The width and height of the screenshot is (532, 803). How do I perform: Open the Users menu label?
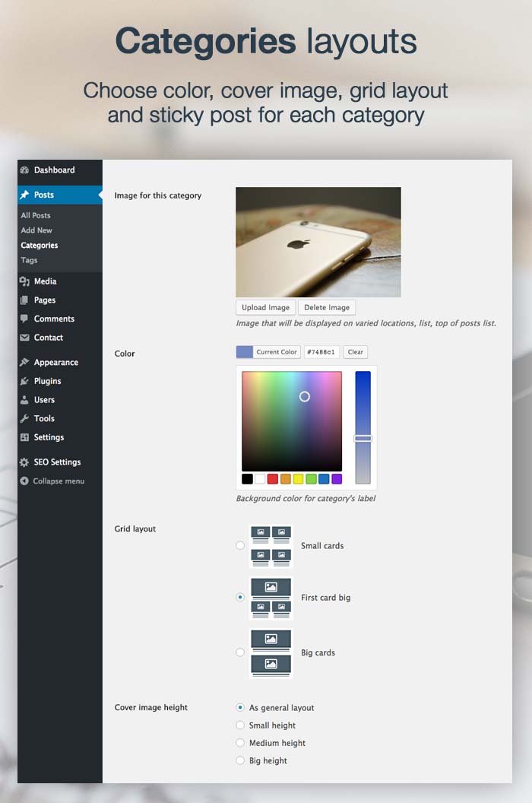pos(44,400)
